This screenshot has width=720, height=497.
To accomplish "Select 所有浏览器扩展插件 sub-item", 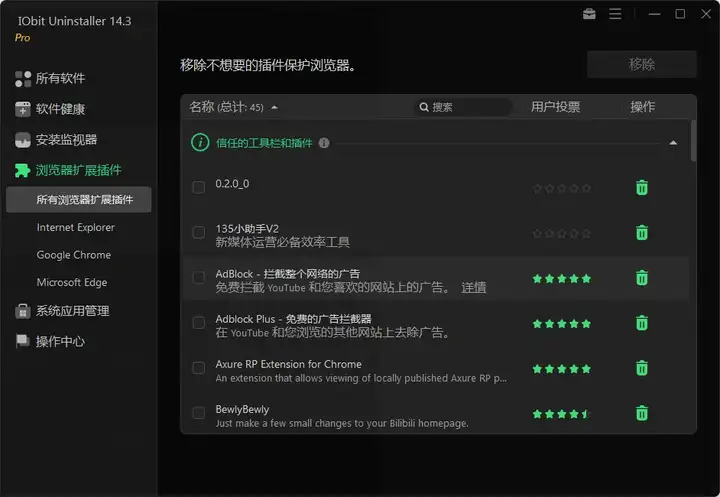I will [x=79, y=199].
